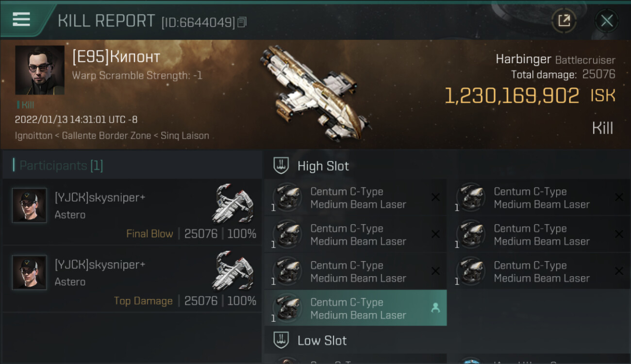631x364 pixels.
Task: Select the Participants [1] tab
Action: click(61, 165)
